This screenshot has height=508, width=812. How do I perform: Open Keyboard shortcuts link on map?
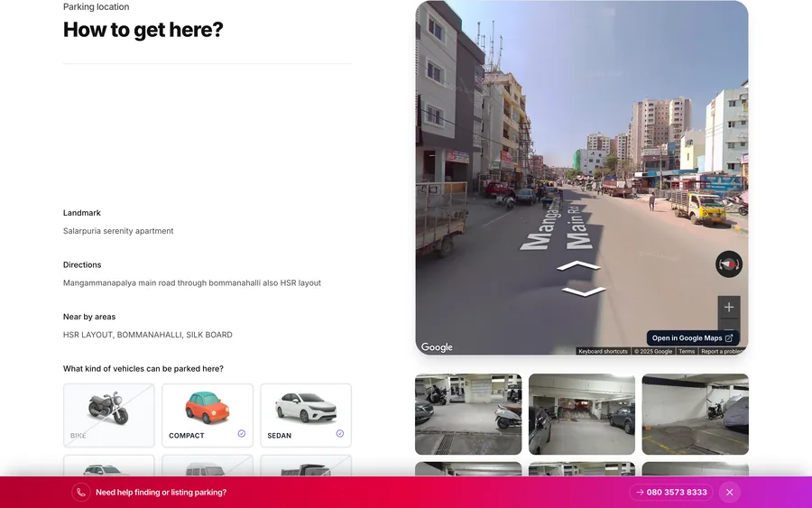coord(603,351)
